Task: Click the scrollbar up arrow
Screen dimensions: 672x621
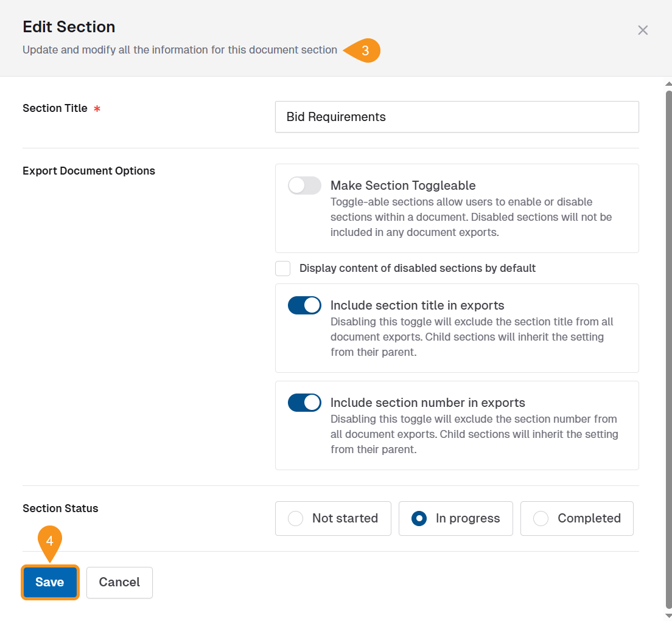Action: coord(668,83)
